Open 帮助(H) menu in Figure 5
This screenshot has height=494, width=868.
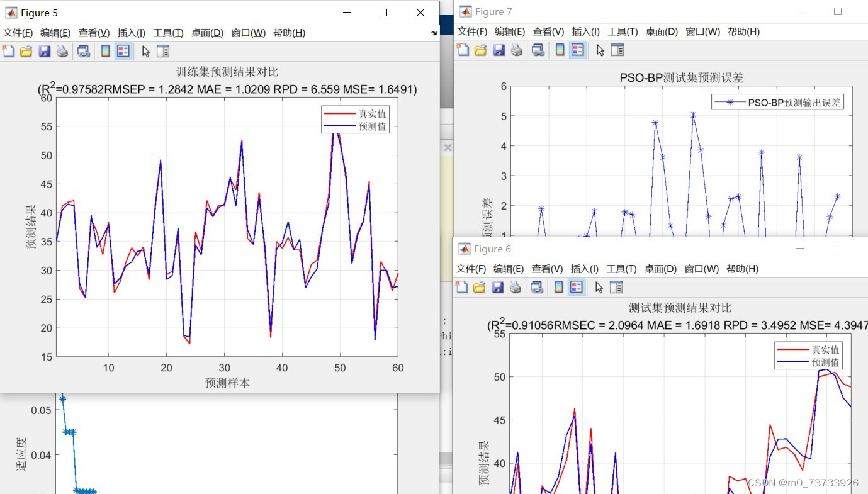[x=290, y=33]
